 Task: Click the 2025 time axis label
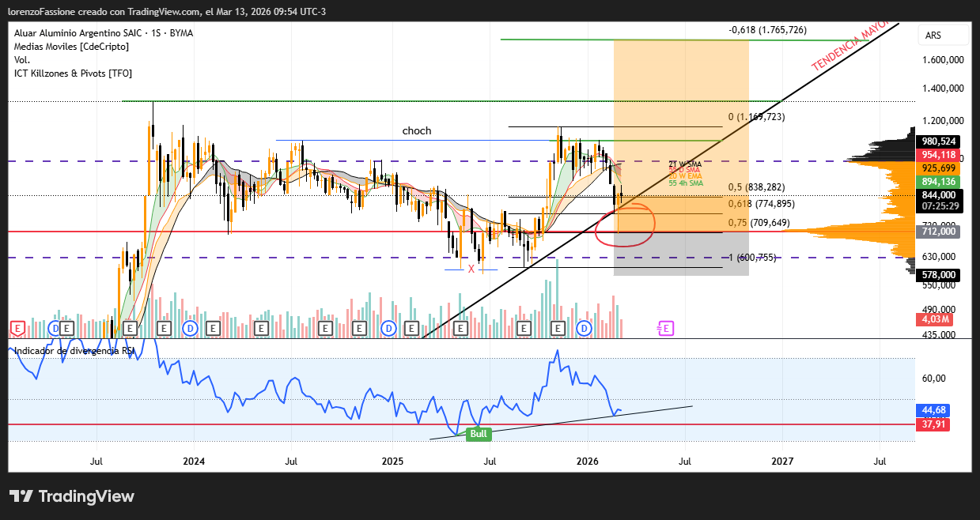(x=392, y=461)
